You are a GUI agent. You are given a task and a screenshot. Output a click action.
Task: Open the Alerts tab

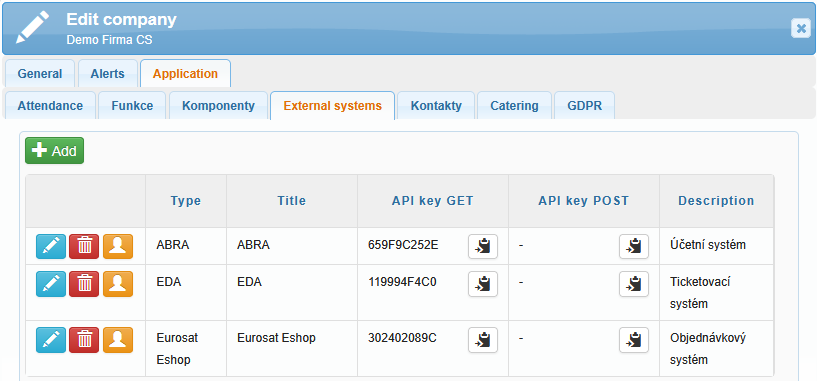pyautogui.click(x=107, y=73)
